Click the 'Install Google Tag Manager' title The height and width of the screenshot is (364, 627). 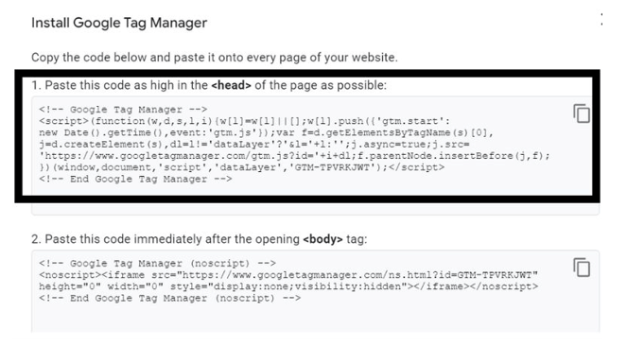pos(119,23)
